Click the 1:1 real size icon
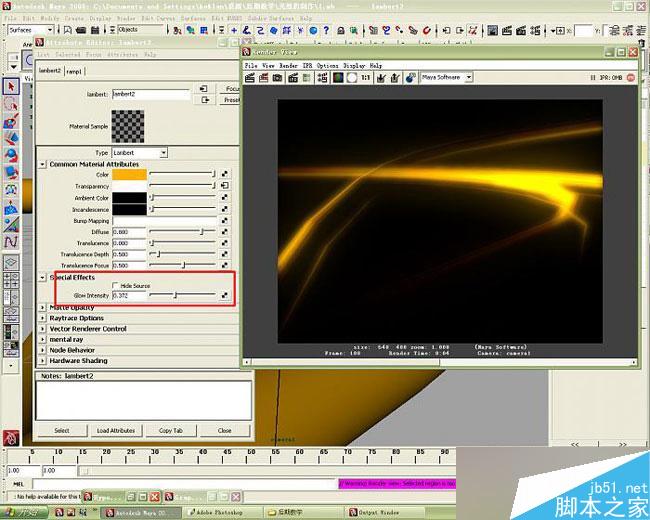 (x=366, y=77)
